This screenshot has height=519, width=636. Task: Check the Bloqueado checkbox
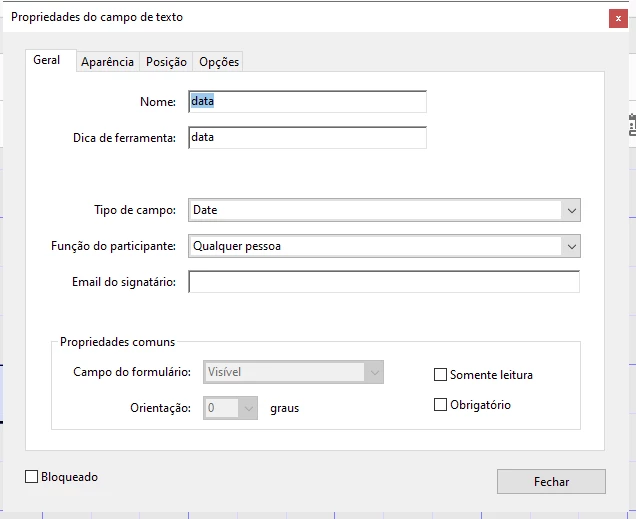tap(32, 477)
